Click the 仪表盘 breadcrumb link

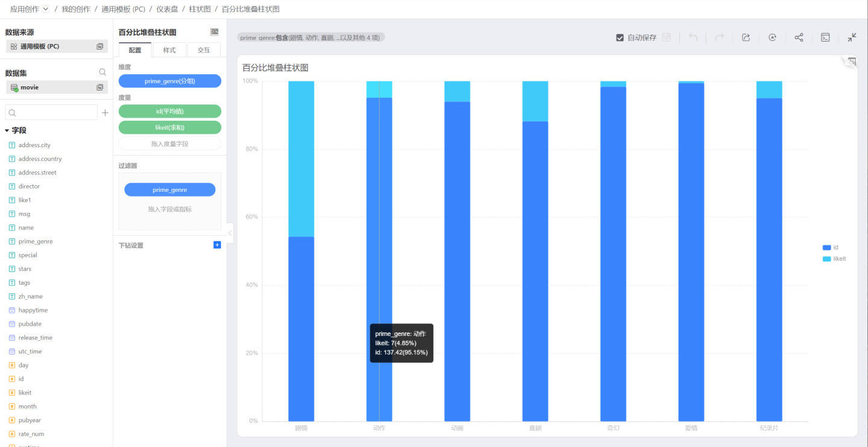(166, 9)
